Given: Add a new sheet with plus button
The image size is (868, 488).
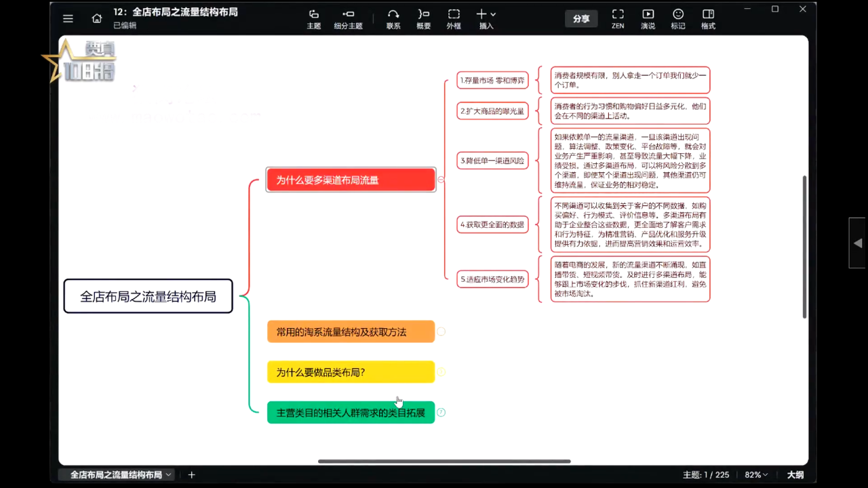Looking at the screenshot, I should [x=191, y=475].
